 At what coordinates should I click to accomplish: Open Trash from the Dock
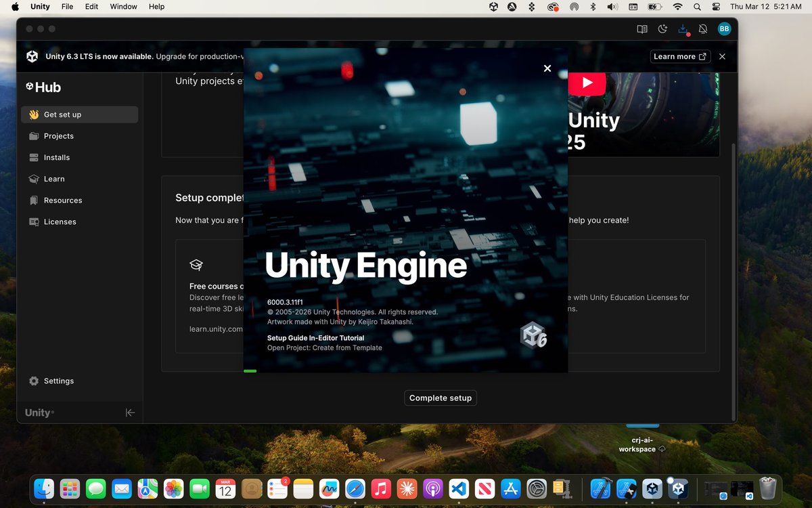pyautogui.click(x=767, y=488)
